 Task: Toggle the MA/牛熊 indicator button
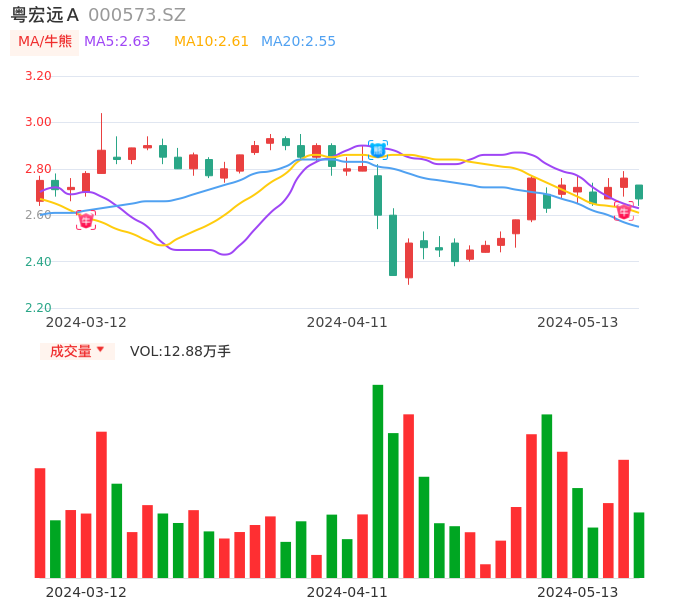pos(44,42)
